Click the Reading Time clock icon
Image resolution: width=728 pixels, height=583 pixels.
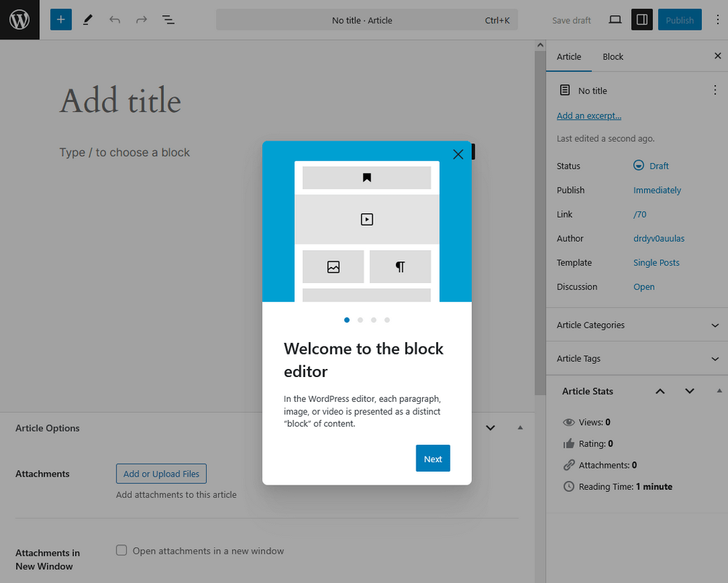click(x=569, y=486)
